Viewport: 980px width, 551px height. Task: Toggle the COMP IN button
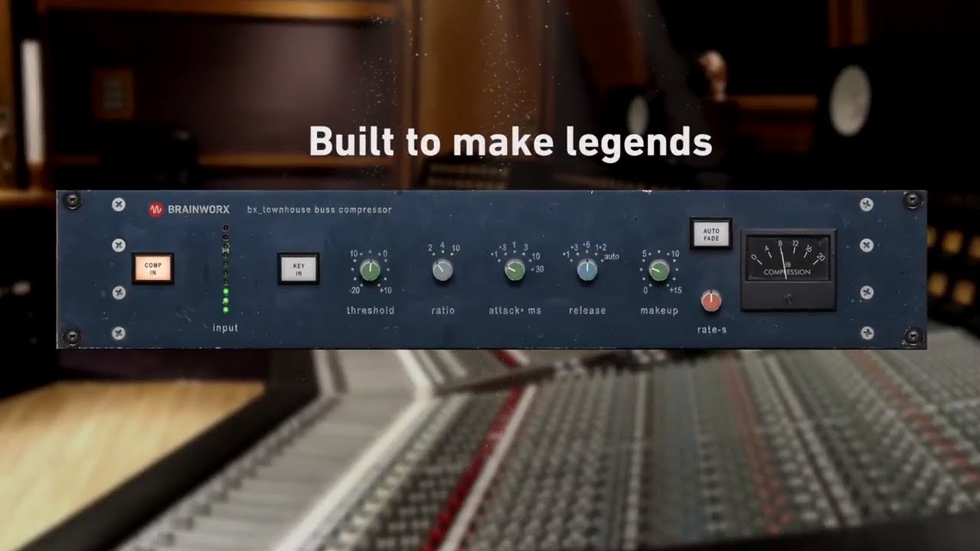click(x=153, y=269)
